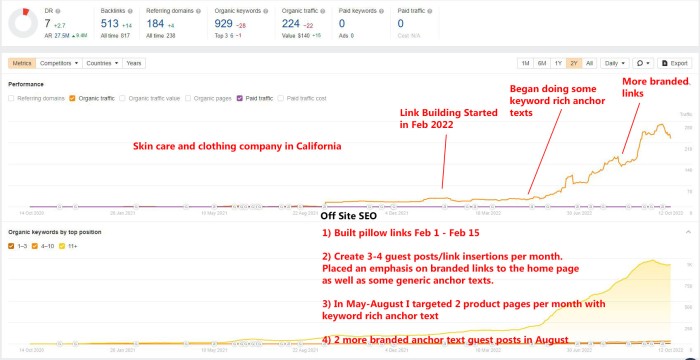Open the Referring domains info icon

pos(198,11)
